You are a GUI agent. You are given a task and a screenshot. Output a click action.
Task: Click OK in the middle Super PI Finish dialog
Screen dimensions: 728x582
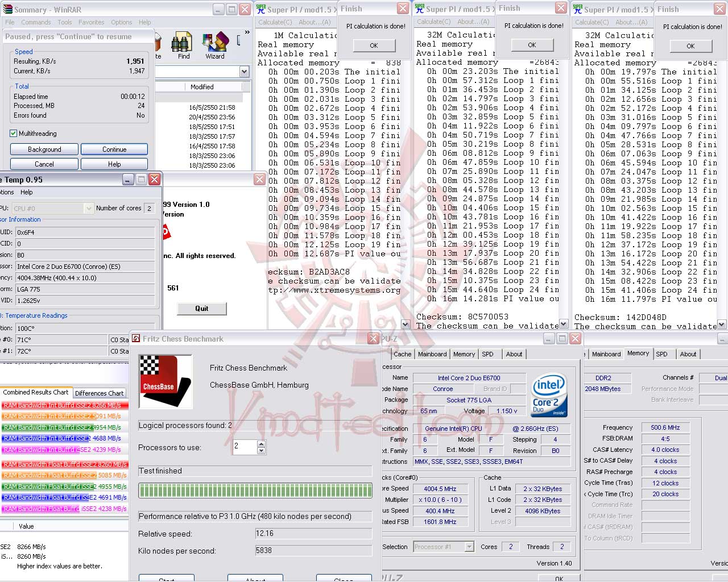click(532, 45)
